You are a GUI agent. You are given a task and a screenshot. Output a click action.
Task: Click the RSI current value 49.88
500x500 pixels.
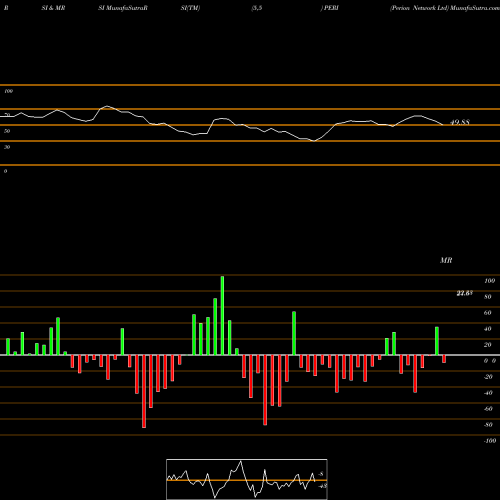(460, 122)
